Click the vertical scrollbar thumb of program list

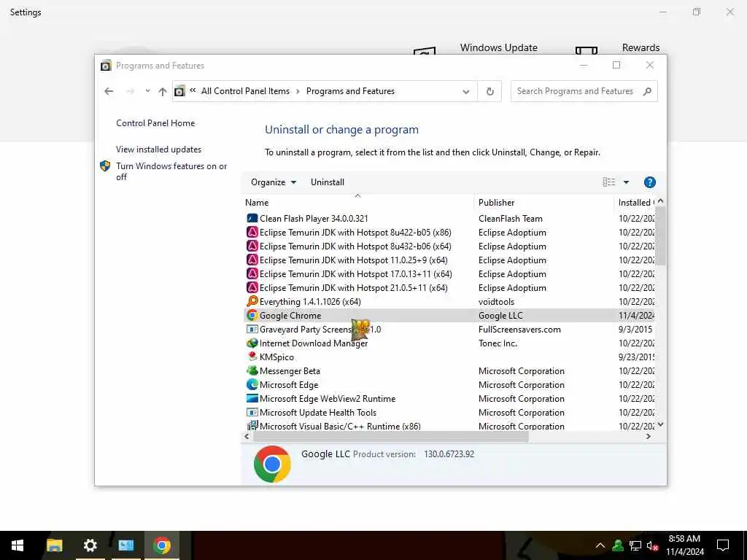pos(660,236)
